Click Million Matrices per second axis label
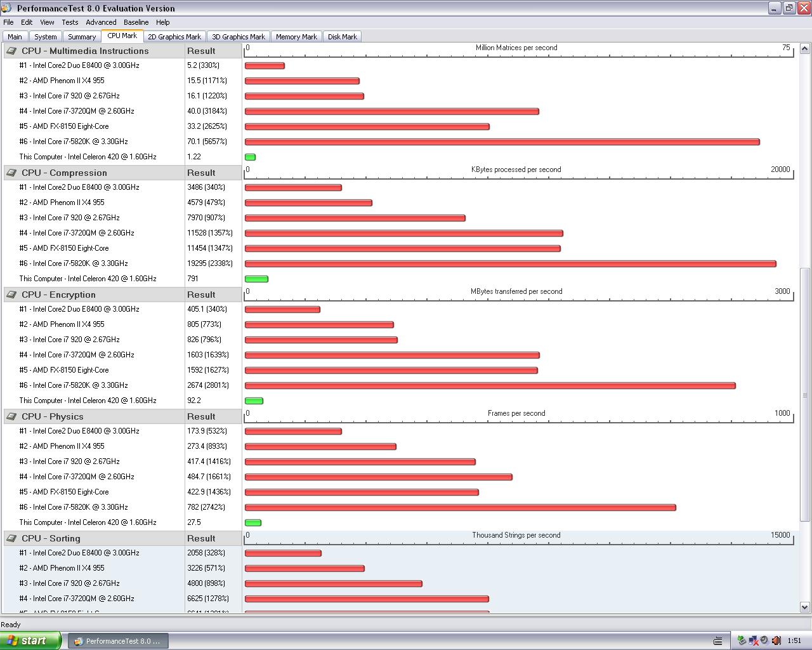This screenshot has height=650, width=812. [516, 48]
